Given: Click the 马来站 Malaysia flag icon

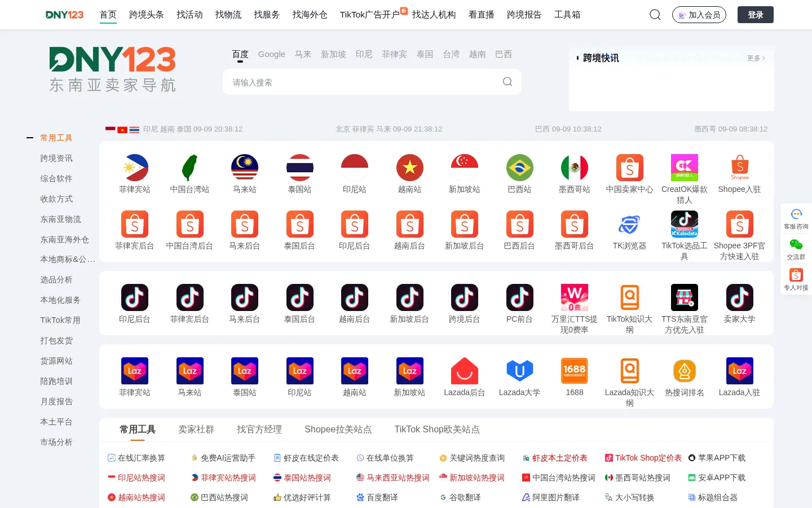Looking at the screenshot, I should click(245, 168).
